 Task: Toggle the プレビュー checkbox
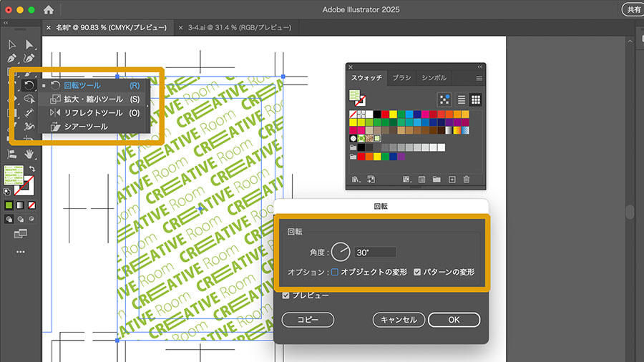[x=286, y=295]
